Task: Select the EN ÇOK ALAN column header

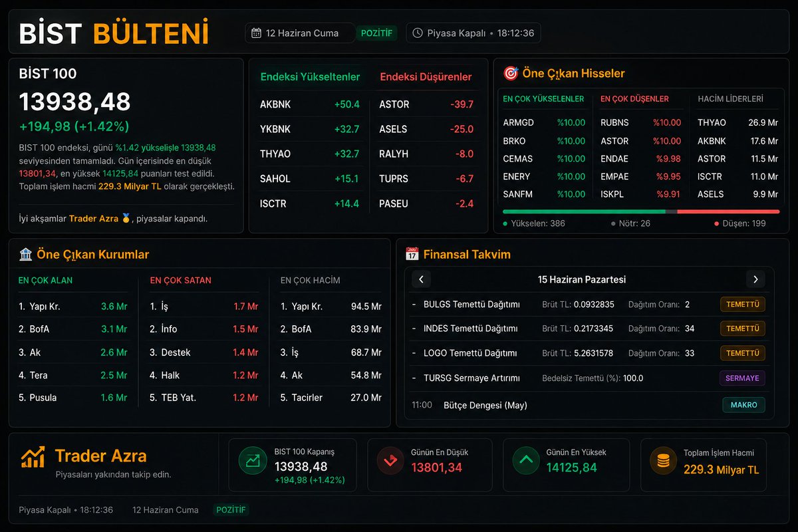Action: coord(45,281)
